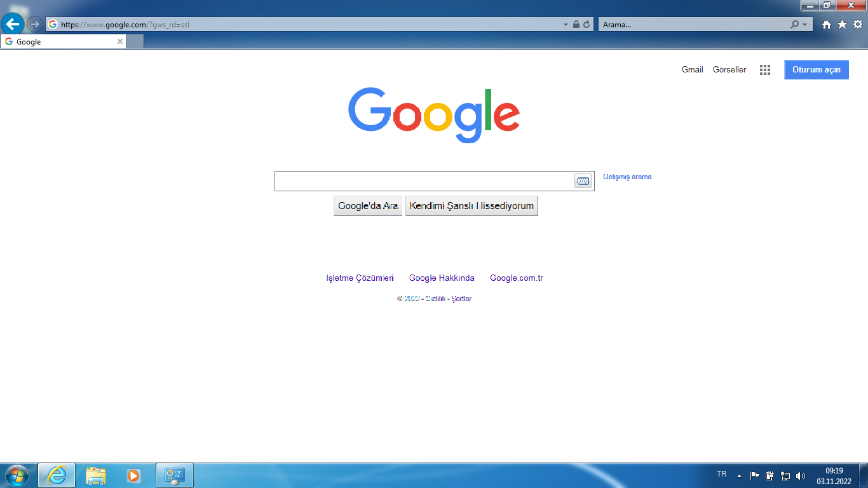Click the magnifier icon in the Arama box
The width and height of the screenshot is (868, 488).
pyautogui.click(x=794, y=25)
